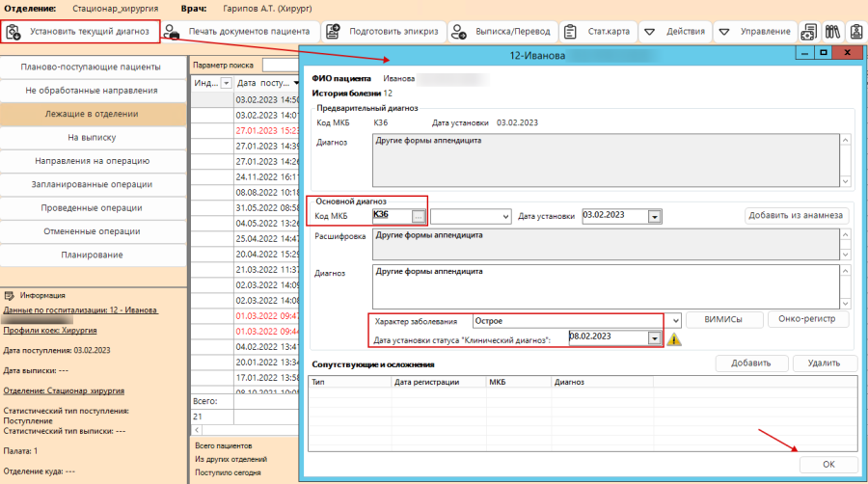868x484 pixels.
Task: Switch to the На выписку tab
Action: 91,137
